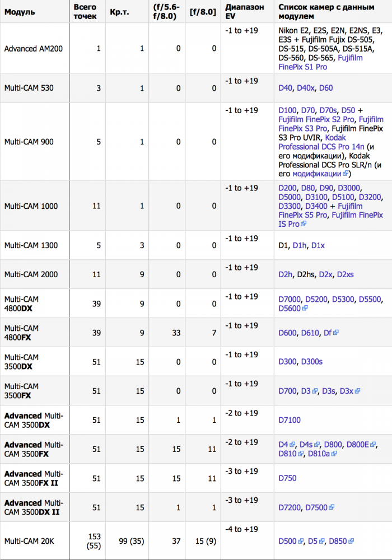Open the D7200 link
392x560 pixels.
[290, 507]
